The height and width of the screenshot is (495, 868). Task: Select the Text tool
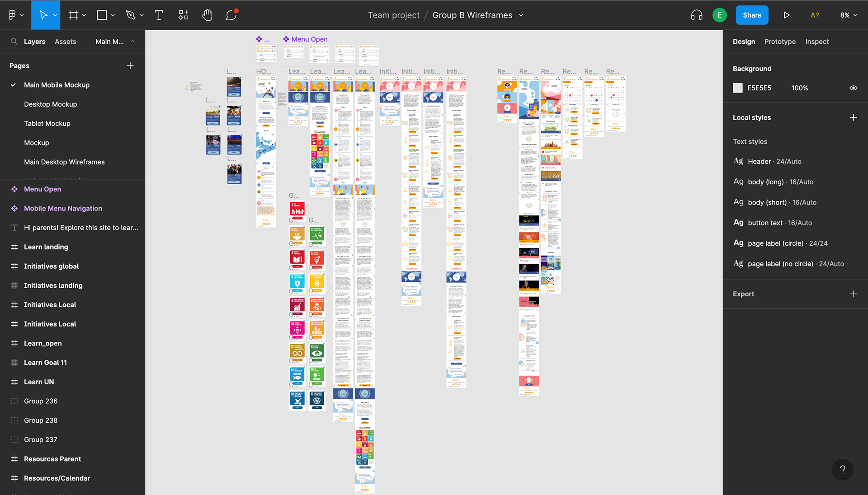[159, 15]
